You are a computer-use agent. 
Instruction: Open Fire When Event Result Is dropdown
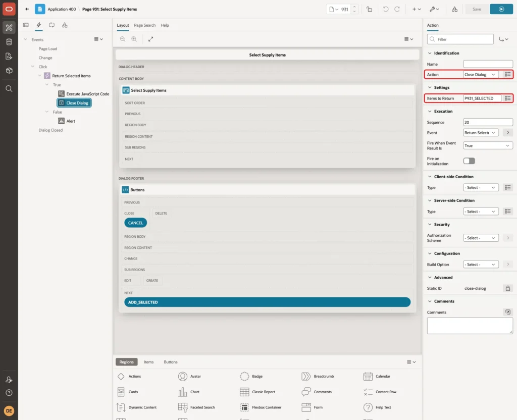[488, 145]
